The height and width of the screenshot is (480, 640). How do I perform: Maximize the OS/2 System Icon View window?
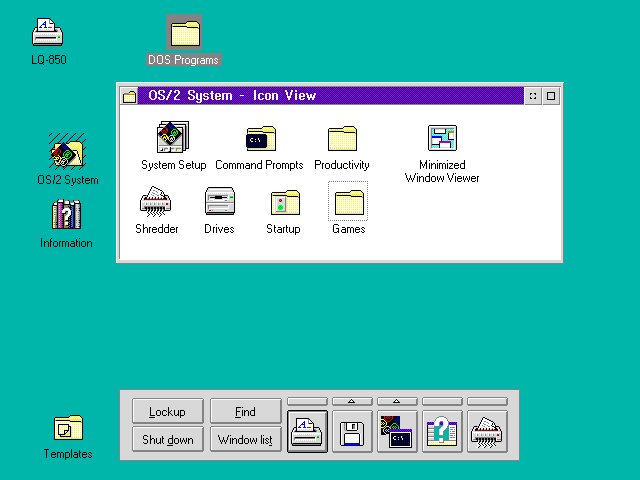click(x=551, y=96)
